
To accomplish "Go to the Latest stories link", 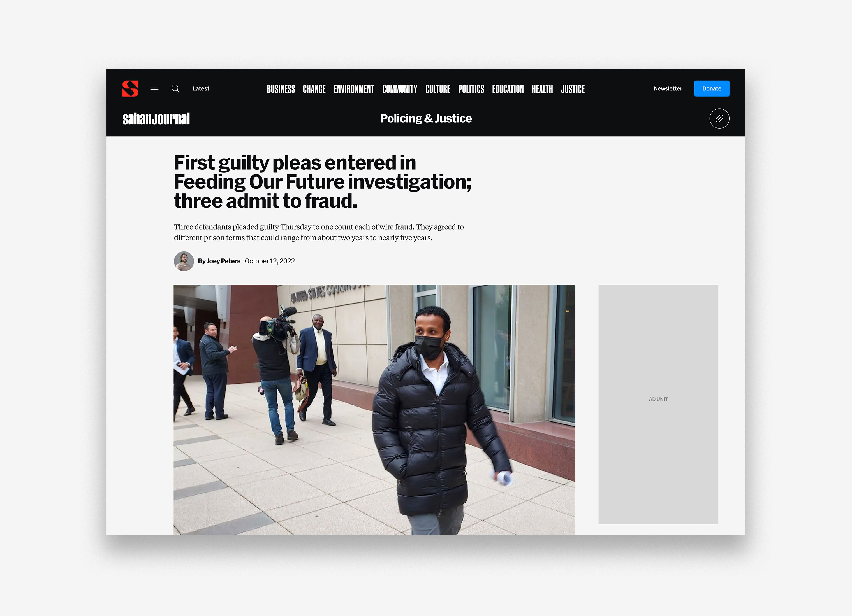I will coord(201,88).
